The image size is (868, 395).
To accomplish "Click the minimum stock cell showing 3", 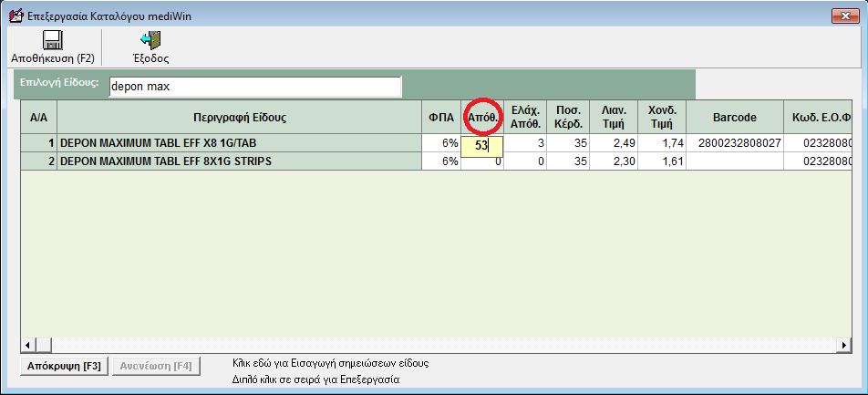I will click(x=525, y=143).
